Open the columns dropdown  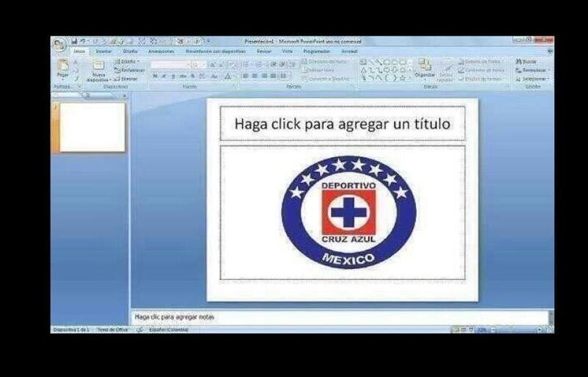coord(285,76)
